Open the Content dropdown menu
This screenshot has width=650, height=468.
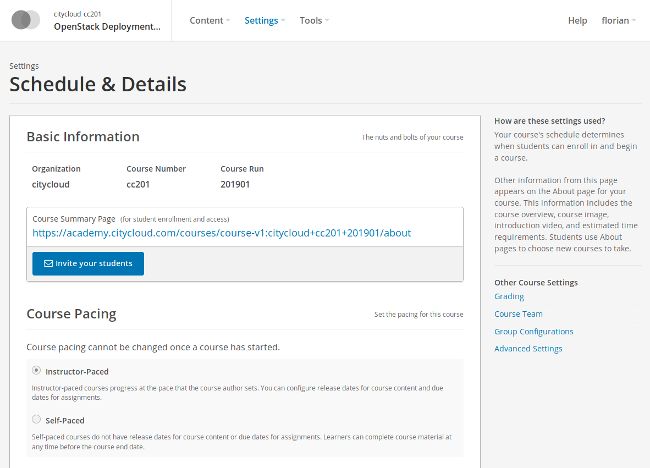click(209, 20)
